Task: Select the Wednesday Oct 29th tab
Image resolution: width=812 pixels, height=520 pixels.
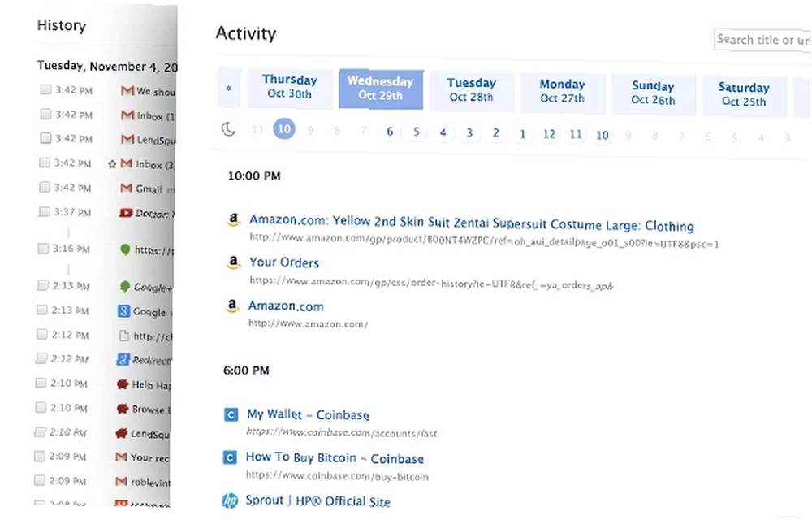Action: 381,89
